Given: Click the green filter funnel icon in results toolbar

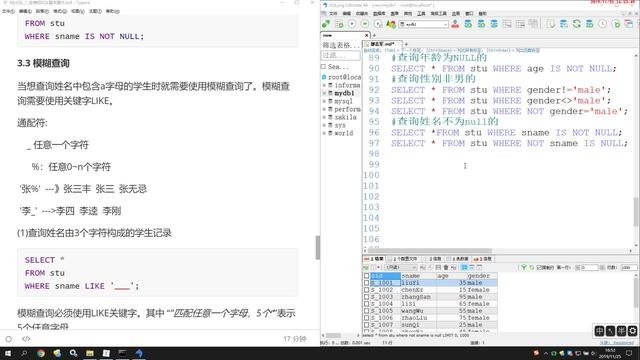Looking at the screenshot, I should pos(524,267).
